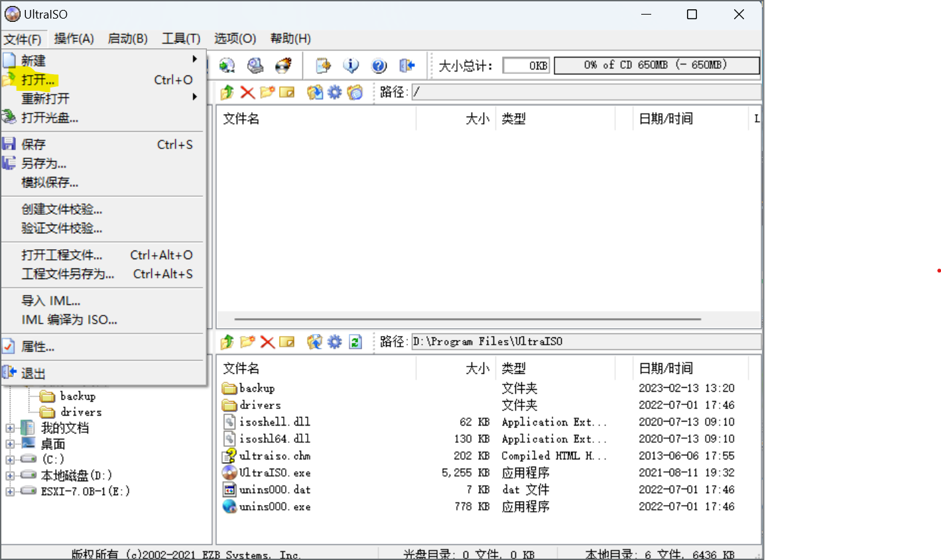Open the 新建 submenu

(103, 60)
